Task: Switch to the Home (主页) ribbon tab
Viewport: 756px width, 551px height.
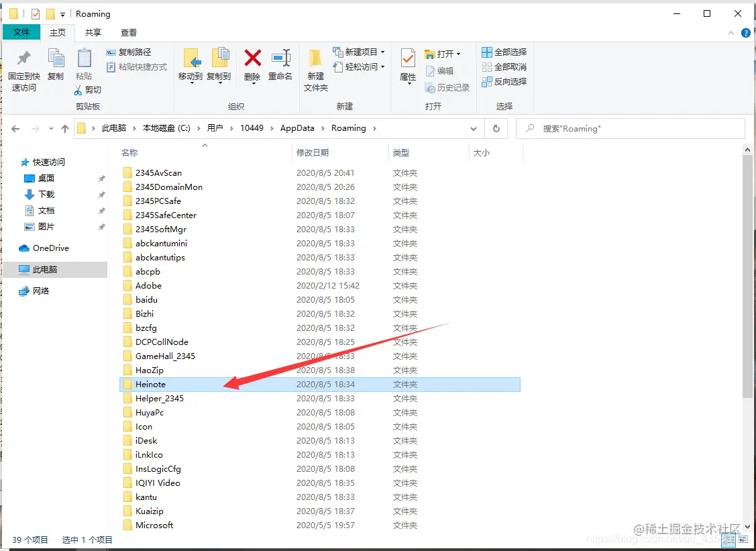Action: pos(58,32)
